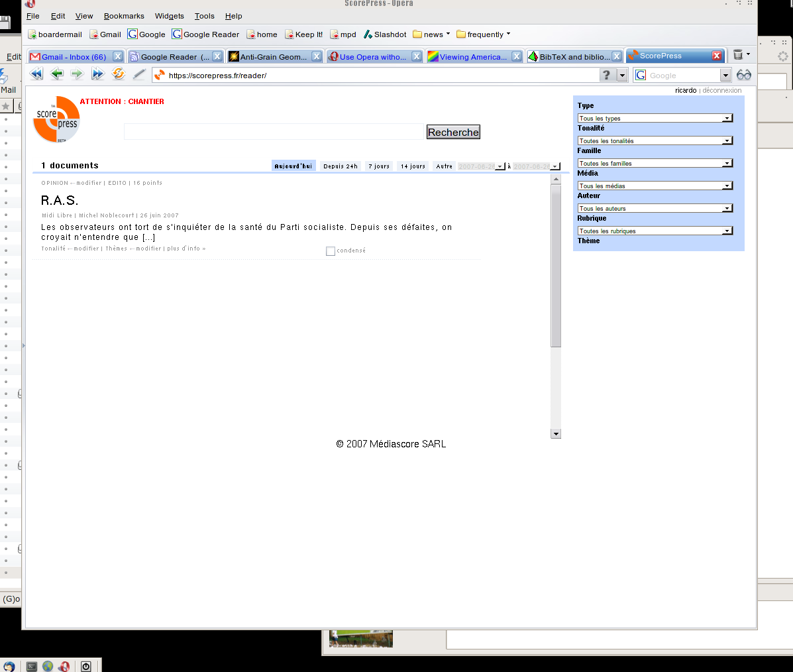The height and width of the screenshot is (672, 793).
Task: Reload the page with the orange reload icon
Action: (119, 74)
